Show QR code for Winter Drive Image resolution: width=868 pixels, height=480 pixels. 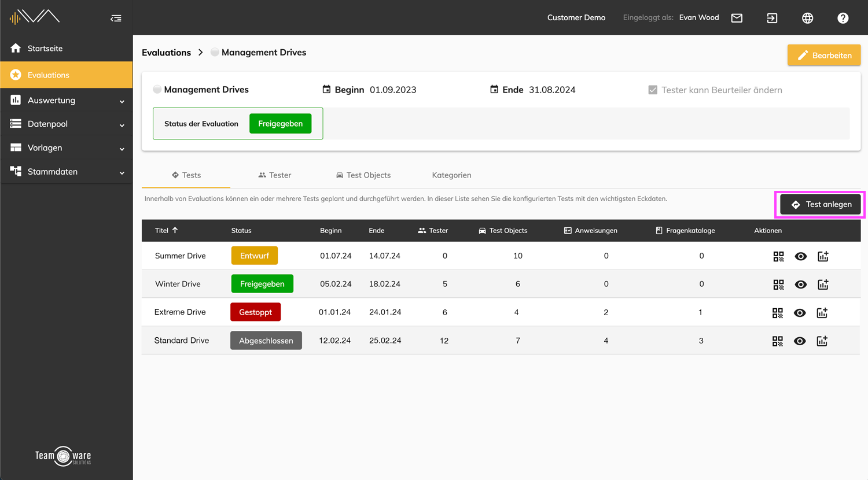[x=778, y=285]
